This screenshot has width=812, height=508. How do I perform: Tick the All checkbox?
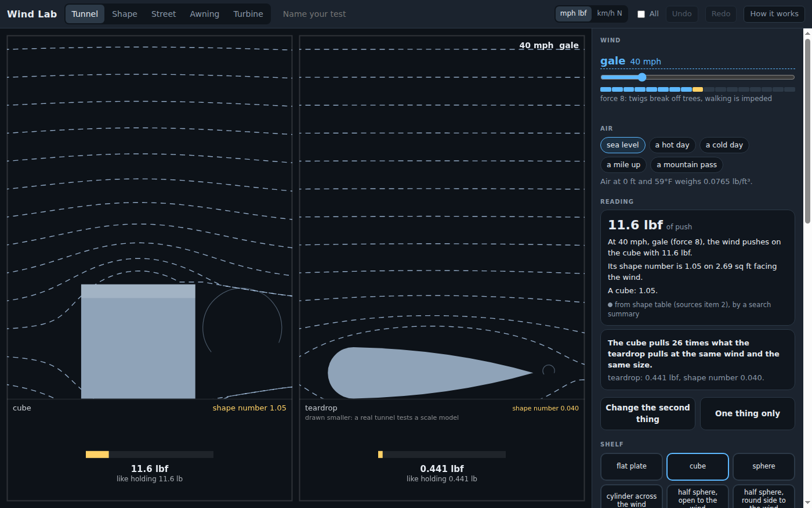tap(641, 14)
